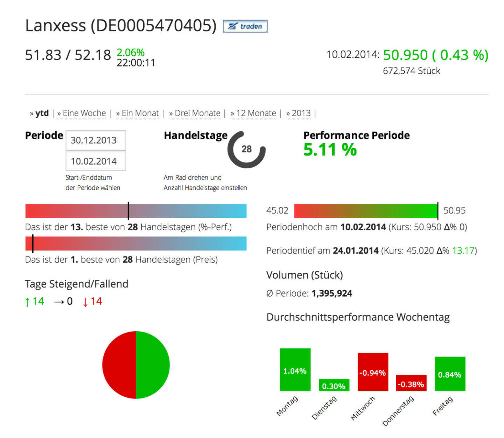Click the Tage Steigend/Fallend heading
The height and width of the screenshot is (438, 504).
pyautogui.click(x=77, y=284)
